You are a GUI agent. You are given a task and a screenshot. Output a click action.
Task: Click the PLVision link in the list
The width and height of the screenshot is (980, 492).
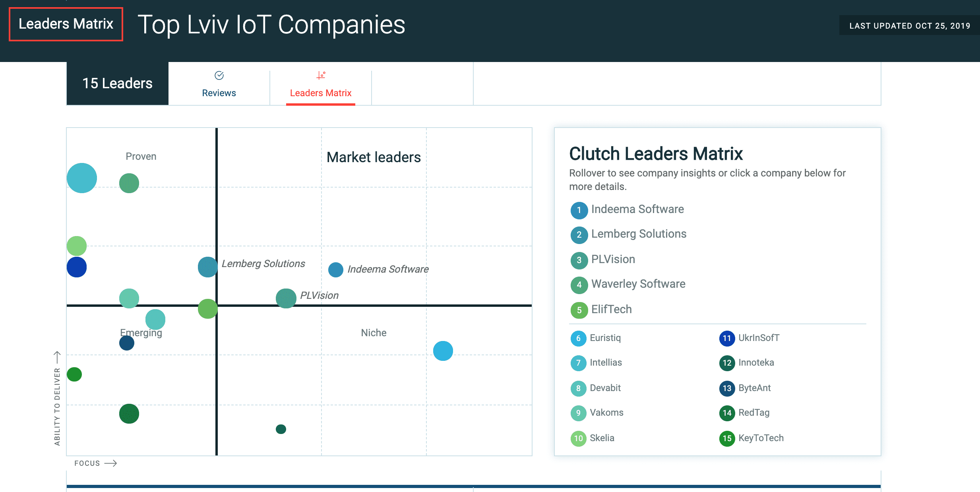[x=613, y=260]
